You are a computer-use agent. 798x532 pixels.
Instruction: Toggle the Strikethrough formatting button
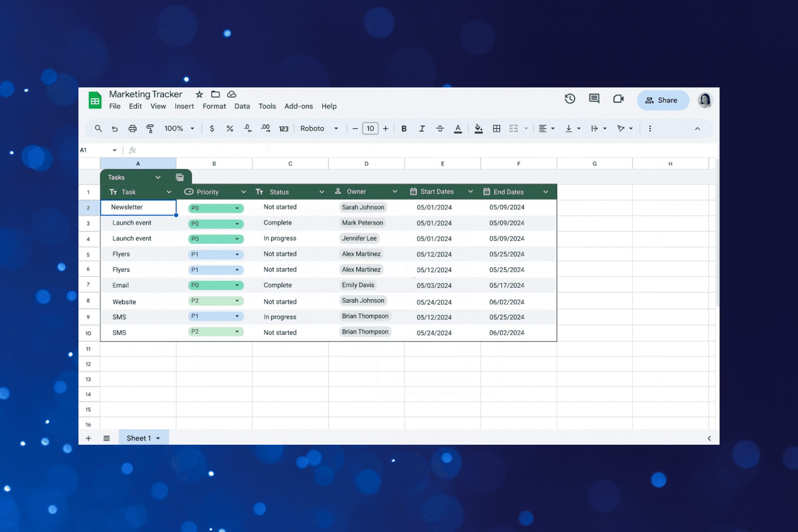(441, 129)
